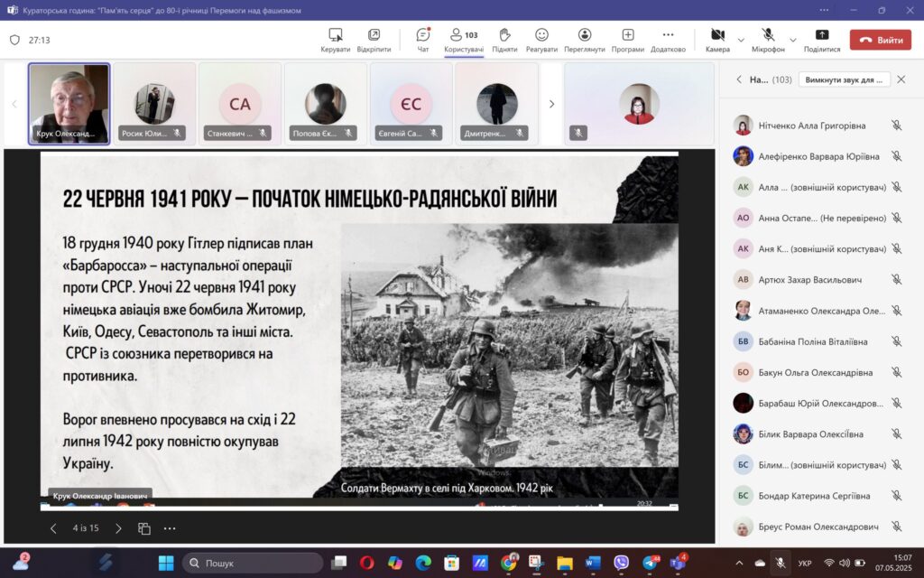924x578 pixels.
Task: Open the meeting Чат panel
Action: pos(423,40)
